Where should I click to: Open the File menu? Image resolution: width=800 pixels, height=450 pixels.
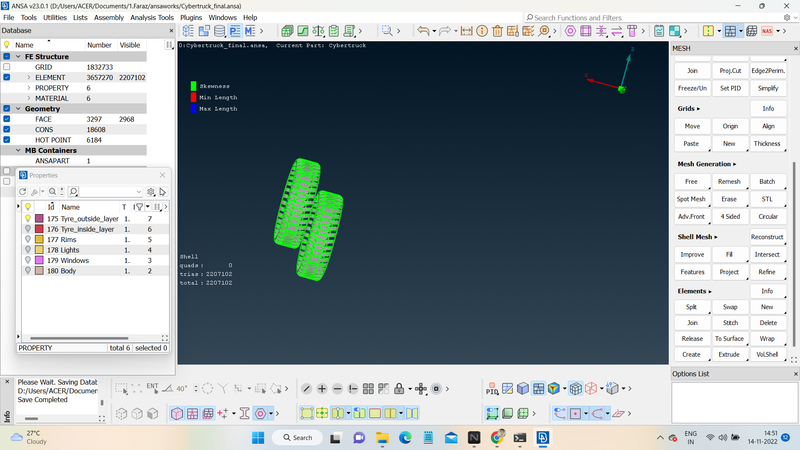point(9,17)
